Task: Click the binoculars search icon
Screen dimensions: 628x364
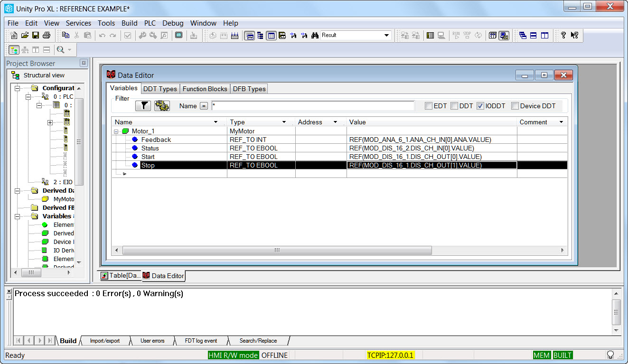Action: click(315, 35)
